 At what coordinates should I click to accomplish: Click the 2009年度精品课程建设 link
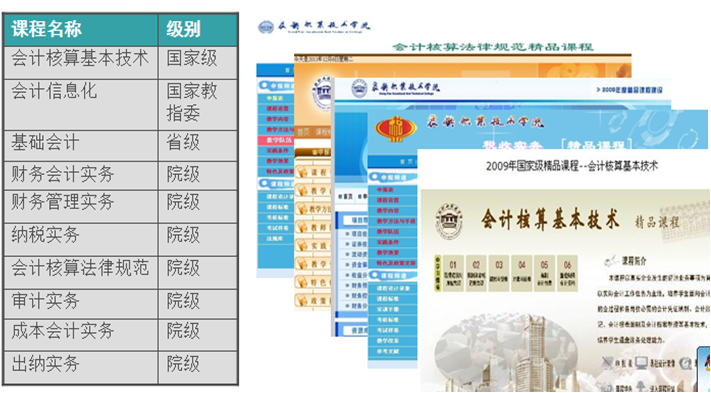pyautogui.click(x=629, y=90)
